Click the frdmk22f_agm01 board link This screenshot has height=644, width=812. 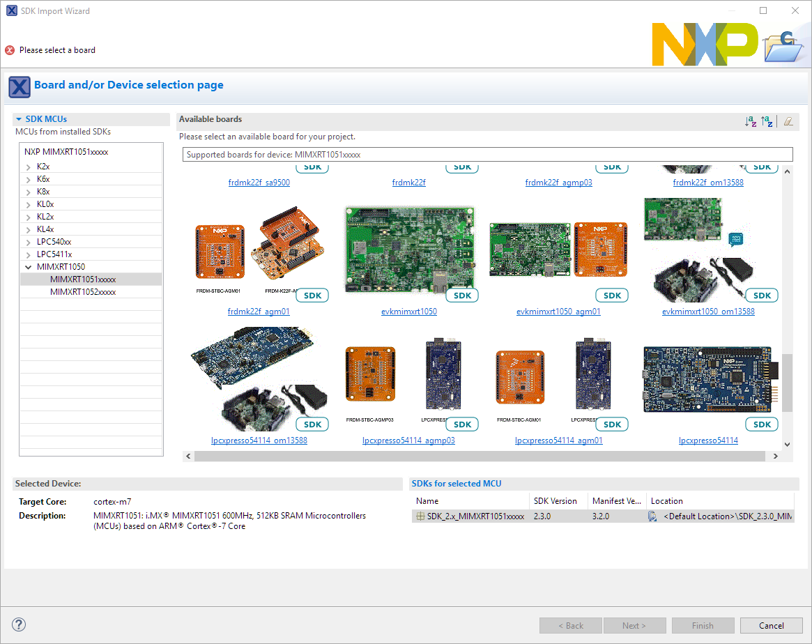click(259, 312)
